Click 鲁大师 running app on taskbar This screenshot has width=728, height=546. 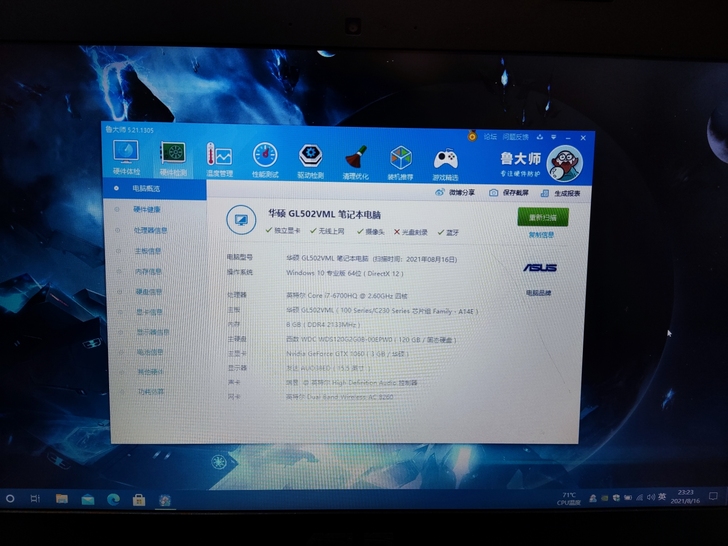(x=165, y=500)
